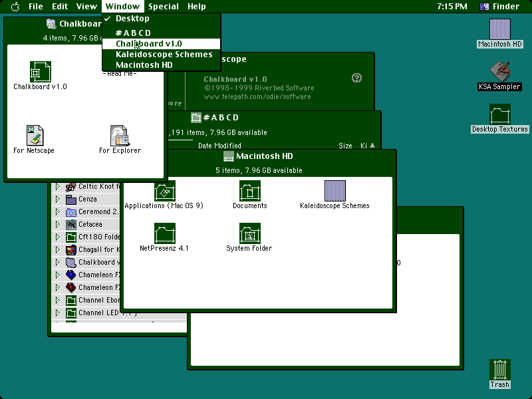
Task: Select the For Netscape icon
Action: tap(35, 136)
